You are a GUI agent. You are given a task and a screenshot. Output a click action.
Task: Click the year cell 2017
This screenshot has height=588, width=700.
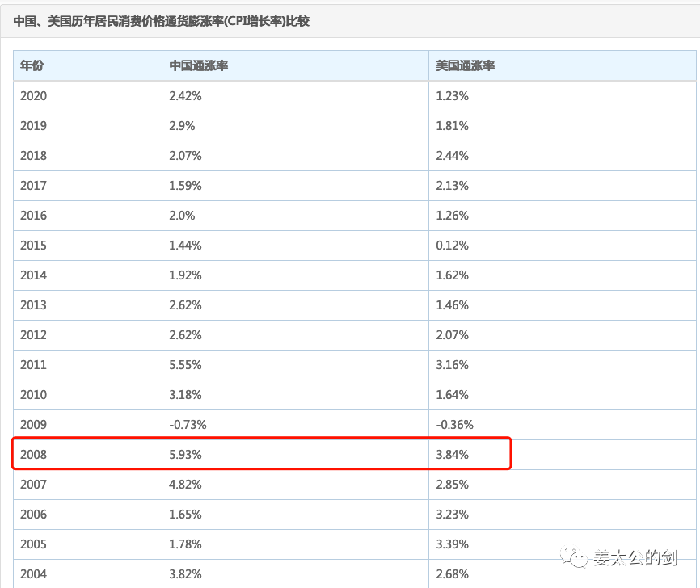point(33,186)
